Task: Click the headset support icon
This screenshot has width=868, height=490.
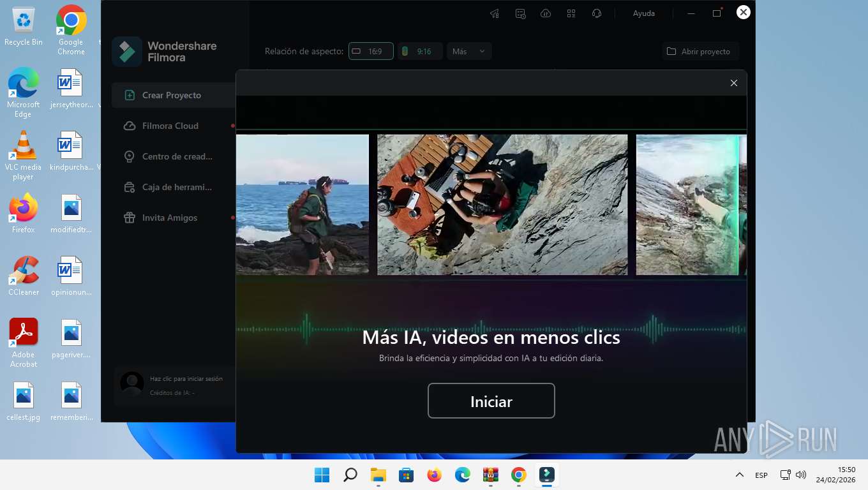Action: coord(597,13)
